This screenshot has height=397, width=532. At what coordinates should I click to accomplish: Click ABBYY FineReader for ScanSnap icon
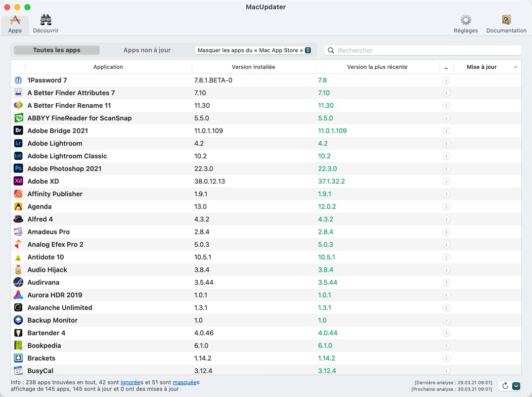tap(18, 118)
